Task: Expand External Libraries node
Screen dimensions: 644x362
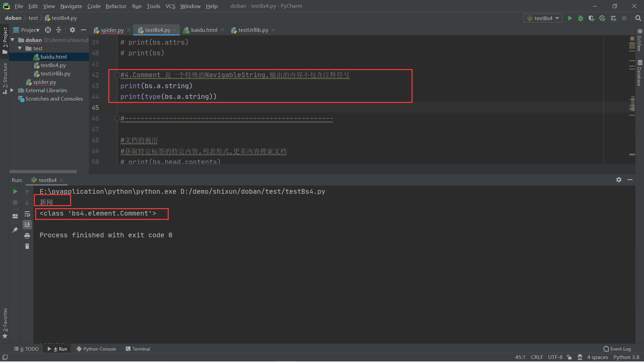Action: (12, 90)
